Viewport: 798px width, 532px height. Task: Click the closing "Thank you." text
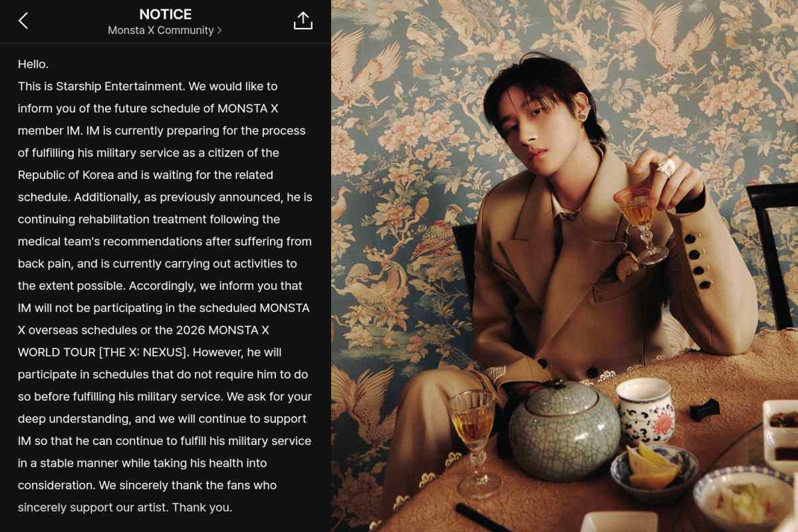(x=202, y=507)
